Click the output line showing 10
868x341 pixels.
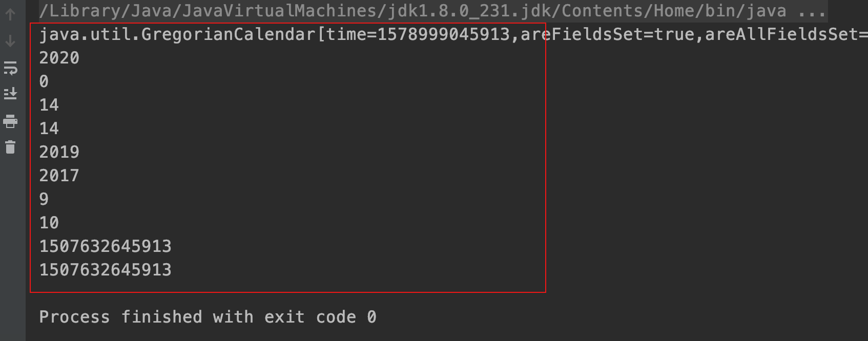tap(49, 223)
